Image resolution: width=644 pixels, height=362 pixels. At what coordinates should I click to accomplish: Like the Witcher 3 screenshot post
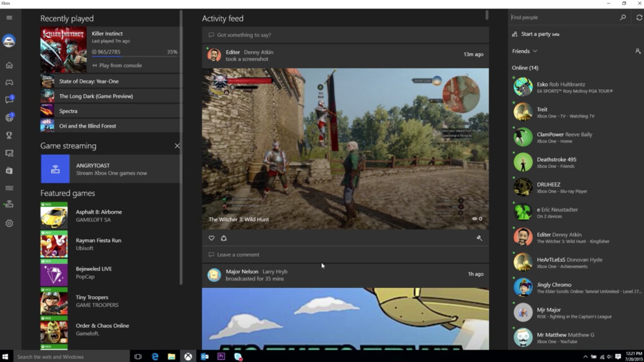[x=211, y=238]
